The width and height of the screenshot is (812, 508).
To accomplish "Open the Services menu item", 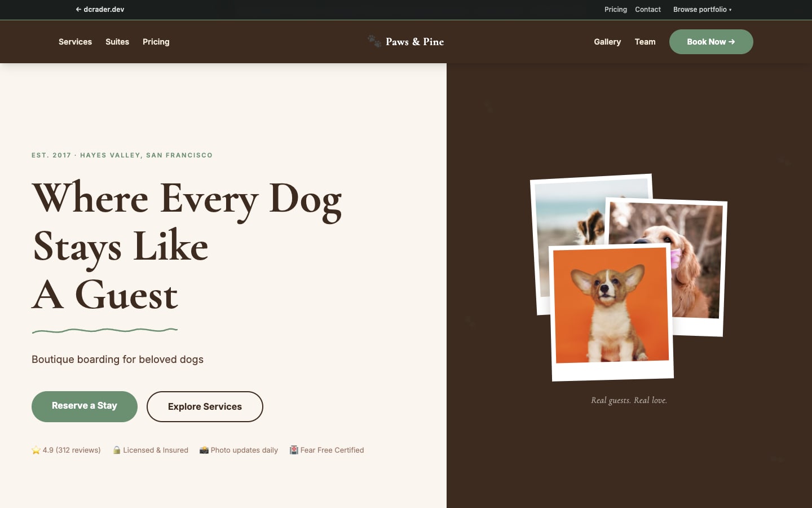I will click(75, 42).
